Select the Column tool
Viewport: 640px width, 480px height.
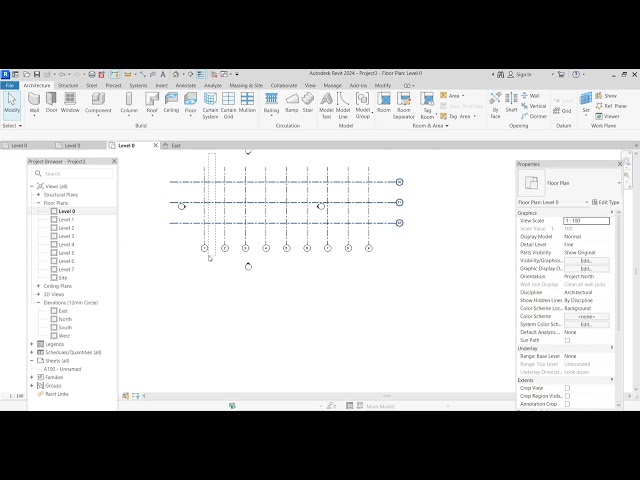[x=129, y=103]
